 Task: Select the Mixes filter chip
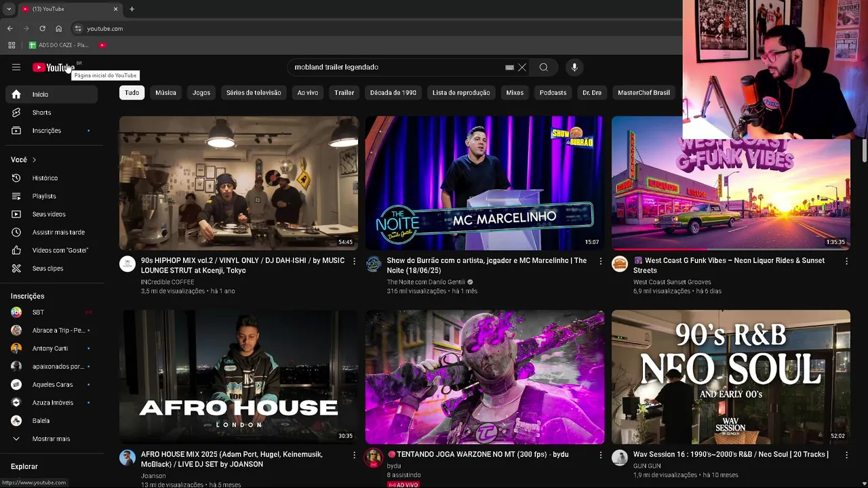coord(515,92)
